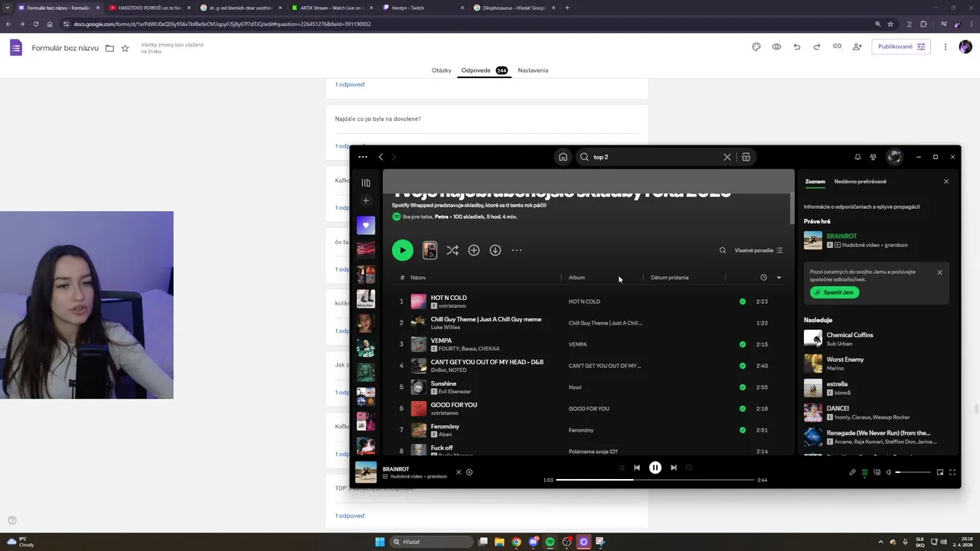Image resolution: width=980 pixels, height=551 pixels.
Task: Open Liked Songs heart thumbnail in Spotify sidebar
Action: click(366, 225)
